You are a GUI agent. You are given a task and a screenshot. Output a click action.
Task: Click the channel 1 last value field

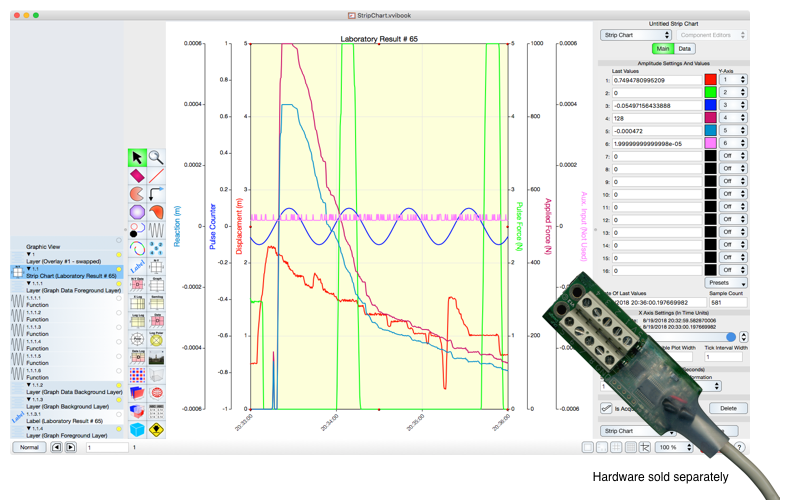[x=657, y=80]
